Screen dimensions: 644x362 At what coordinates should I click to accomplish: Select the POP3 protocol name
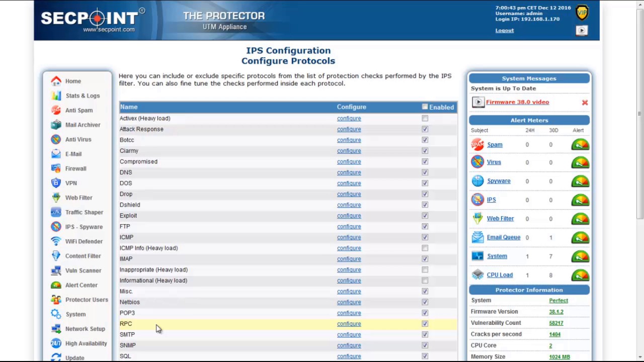pyautogui.click(x=127, y=313)
